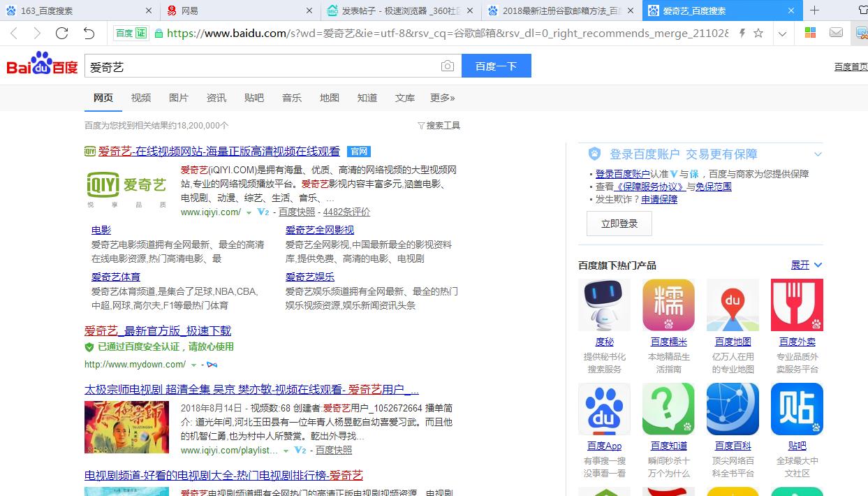Open the 百度糯米 app icon
The image size is (868, 496).
pyautogui.click(x=668, y=305)
